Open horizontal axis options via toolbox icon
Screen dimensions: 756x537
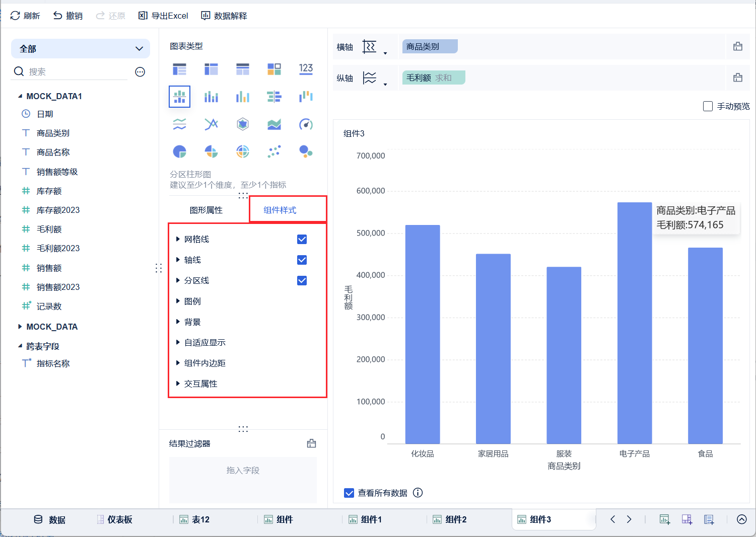tap(738, 46)
